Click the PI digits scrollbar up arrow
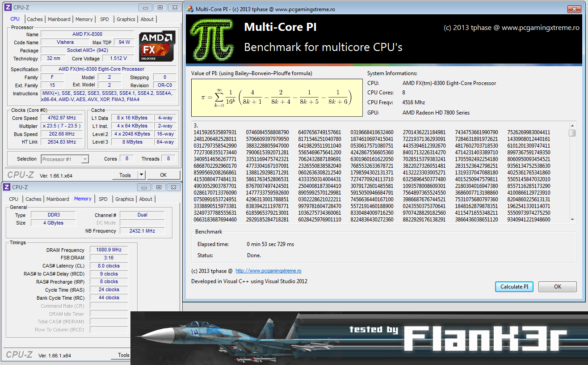 coord(572,126)
